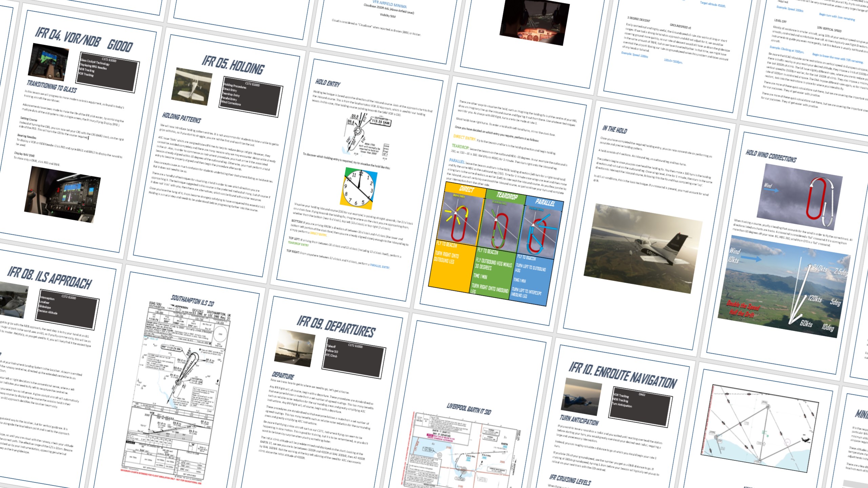Select the Cessna in-flight photo under In The Hold

coord(643,248)
